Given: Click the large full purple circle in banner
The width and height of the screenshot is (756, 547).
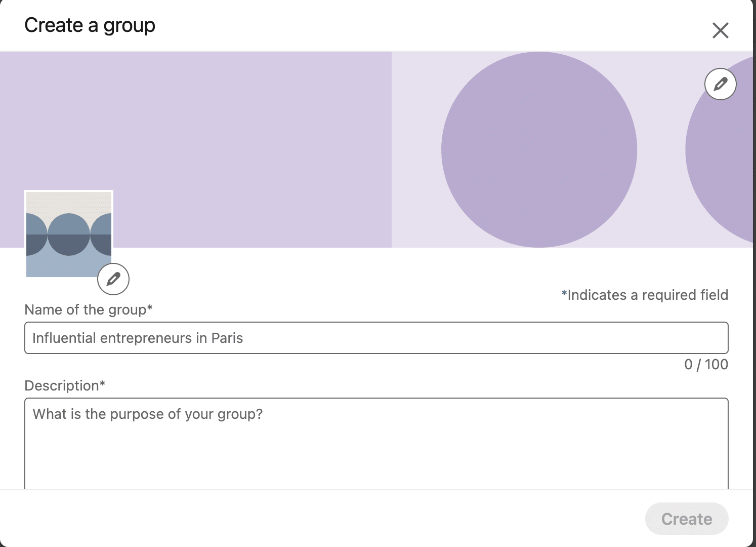Looking at the screenshot, I should [x=539, y=149].
